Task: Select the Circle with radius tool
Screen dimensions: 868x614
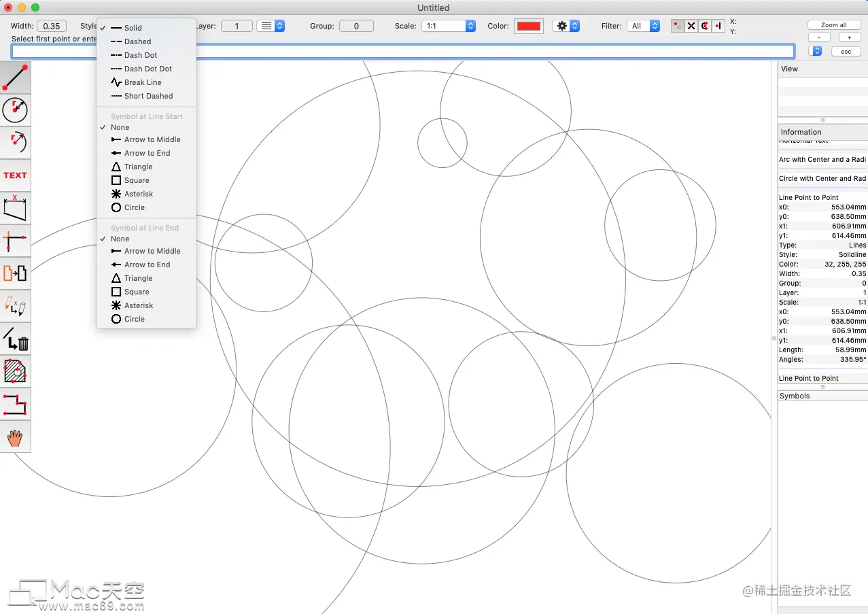Action: pos(15,110)
